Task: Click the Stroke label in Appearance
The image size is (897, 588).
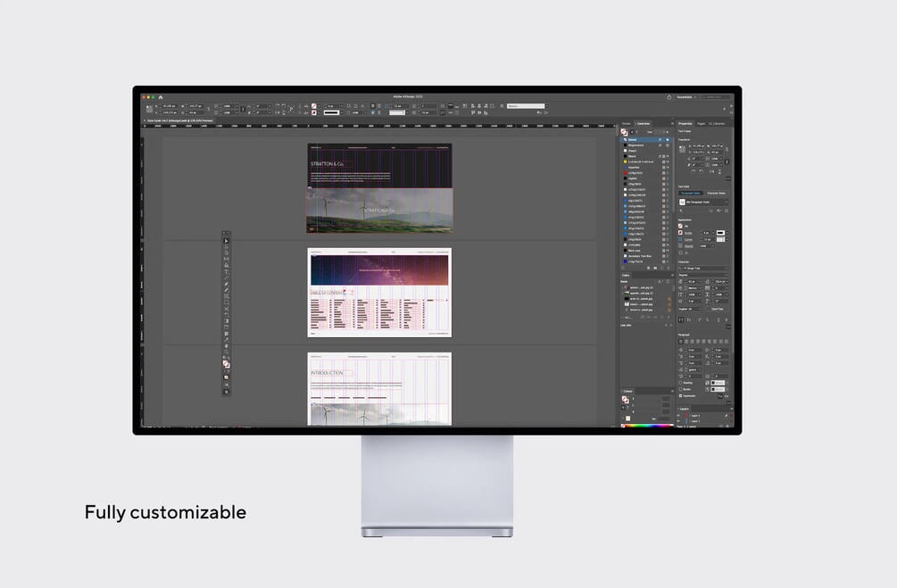Action: 688,233
